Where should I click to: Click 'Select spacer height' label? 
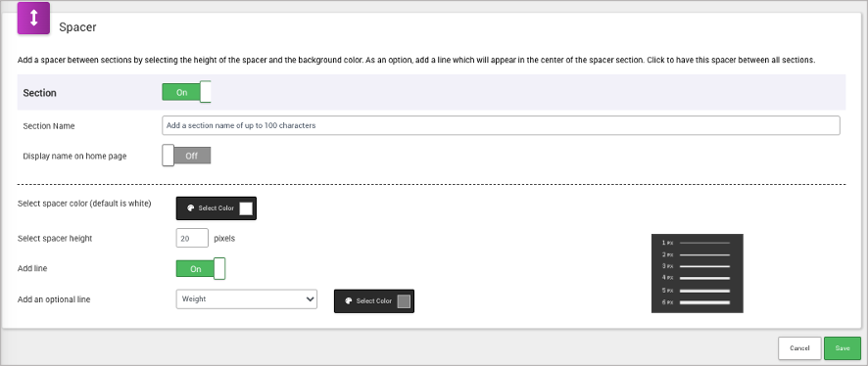click(x=55, y=239)
